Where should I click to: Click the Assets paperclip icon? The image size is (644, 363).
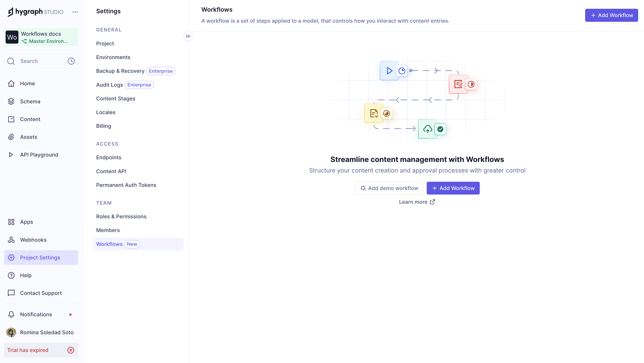11,137
